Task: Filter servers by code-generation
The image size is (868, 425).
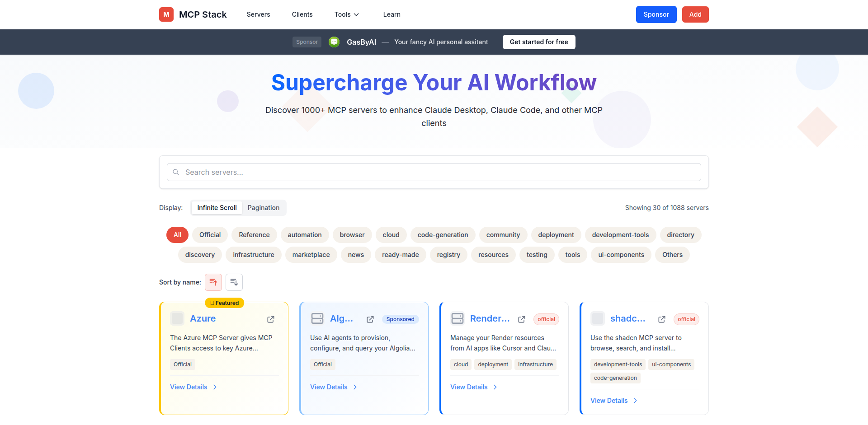Action: 443,235
